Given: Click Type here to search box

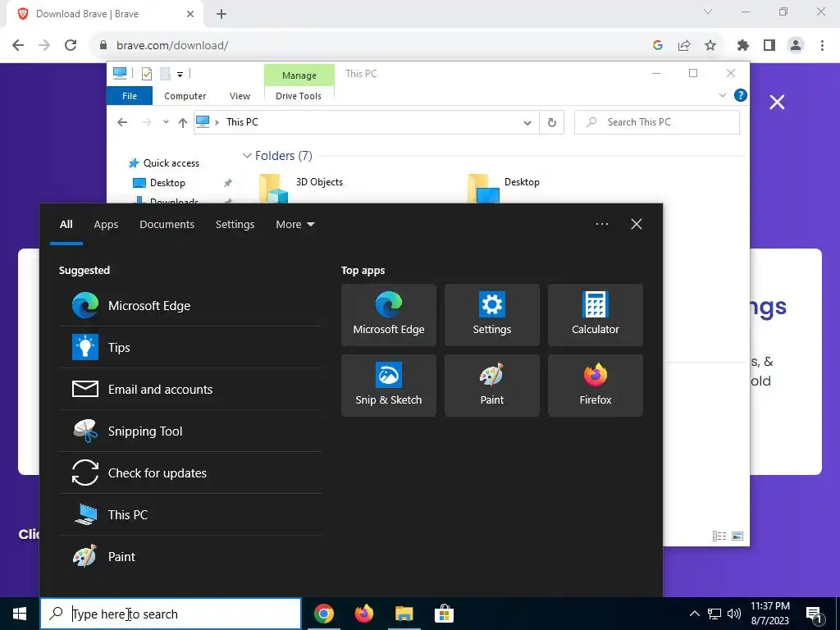Looking at the screenshot, I should pos(171,614).
